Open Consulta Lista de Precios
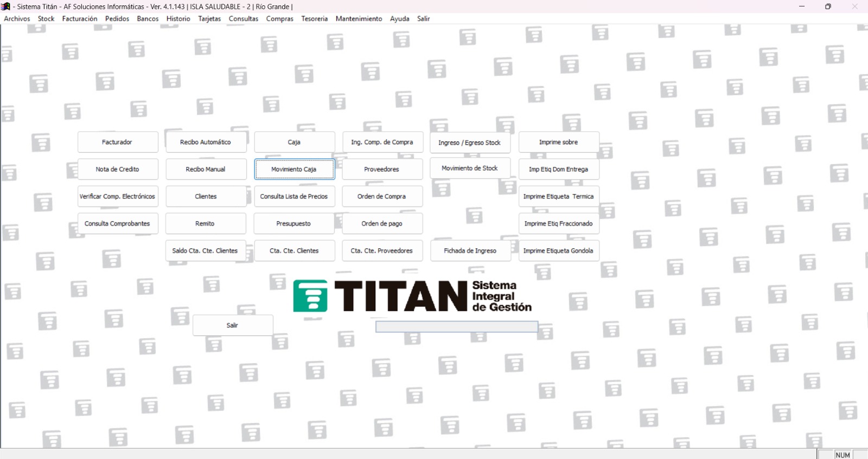868x459 pixels. [x=294, y=196]
